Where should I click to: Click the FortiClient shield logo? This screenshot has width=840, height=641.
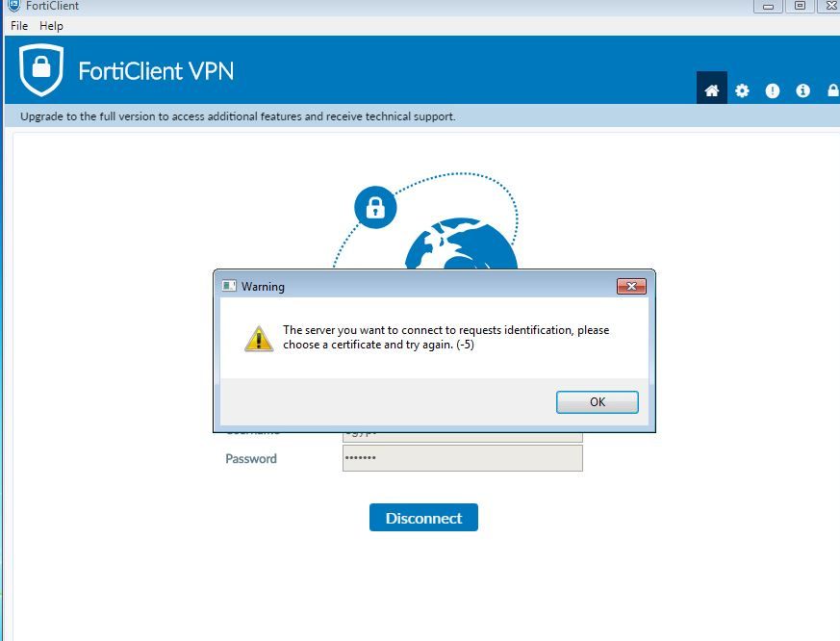point(41,69)
